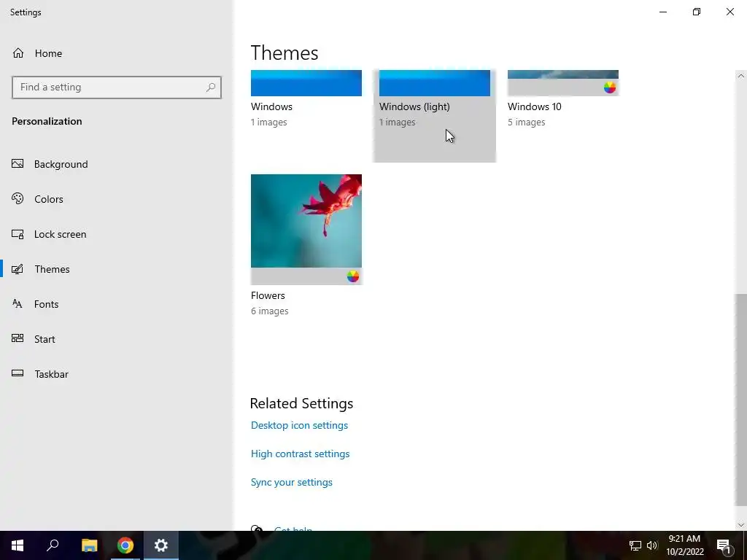747x560 pixels.
Task: Click the Themes brush icon
Action: click(18, 269)
